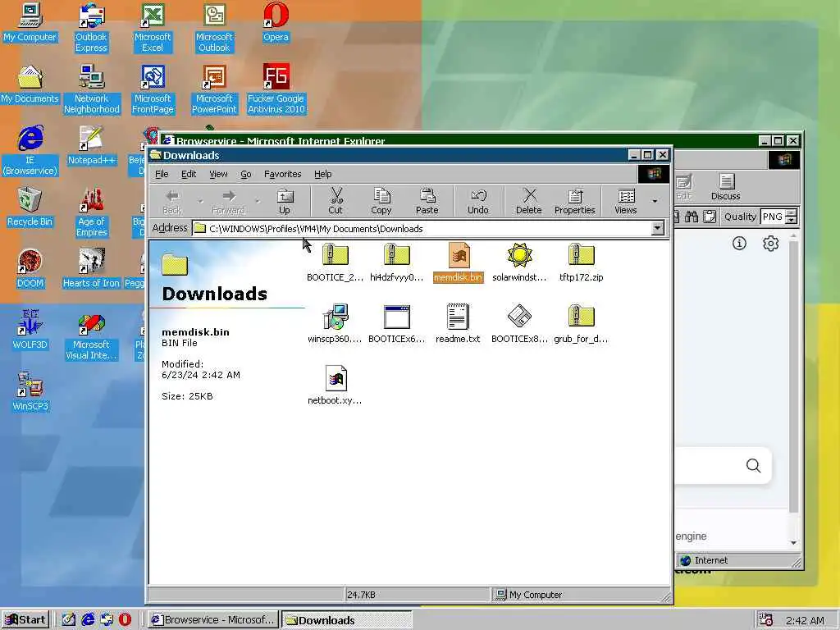Open Properties from the toolbar

point(575,202)
